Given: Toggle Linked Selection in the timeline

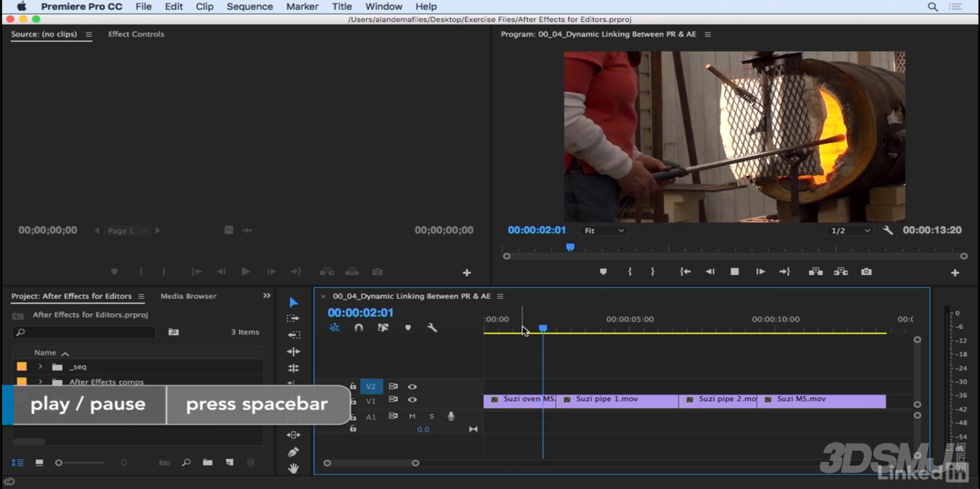Looking at the screenshot, I should pos(383,328).
